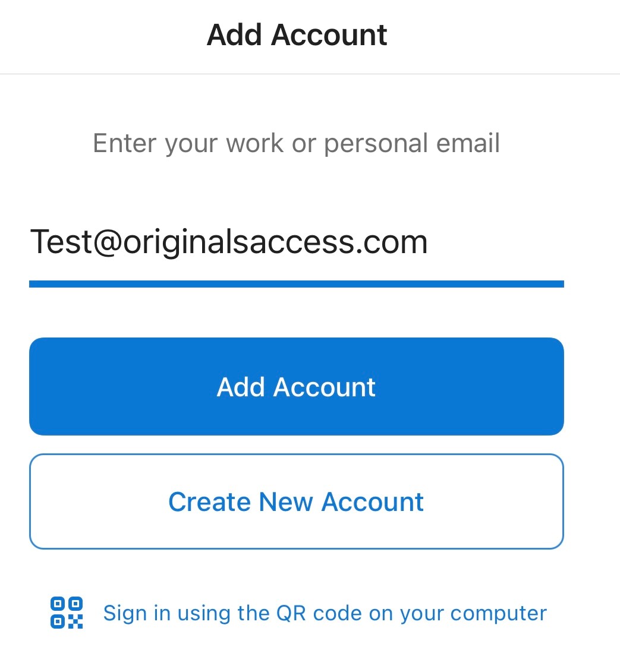Click the word 'Account' on the blue button
The width and height of the screenshot is (620, 672).
(324, 387)
